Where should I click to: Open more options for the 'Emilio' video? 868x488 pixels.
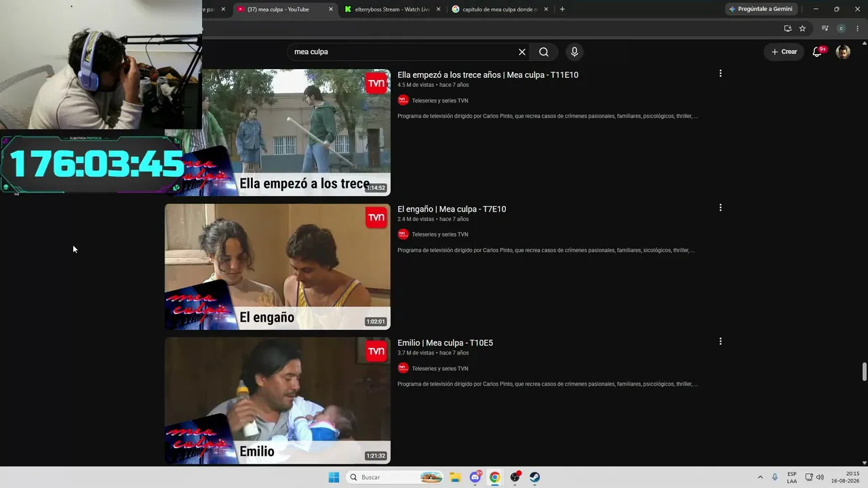click(x=720, y=342)
